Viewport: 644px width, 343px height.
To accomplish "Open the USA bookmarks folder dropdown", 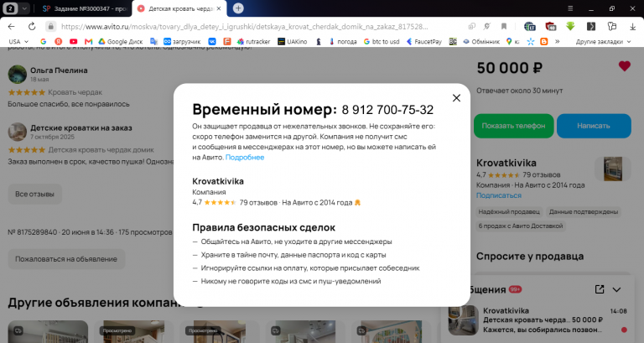I will [x=18, y=41].
